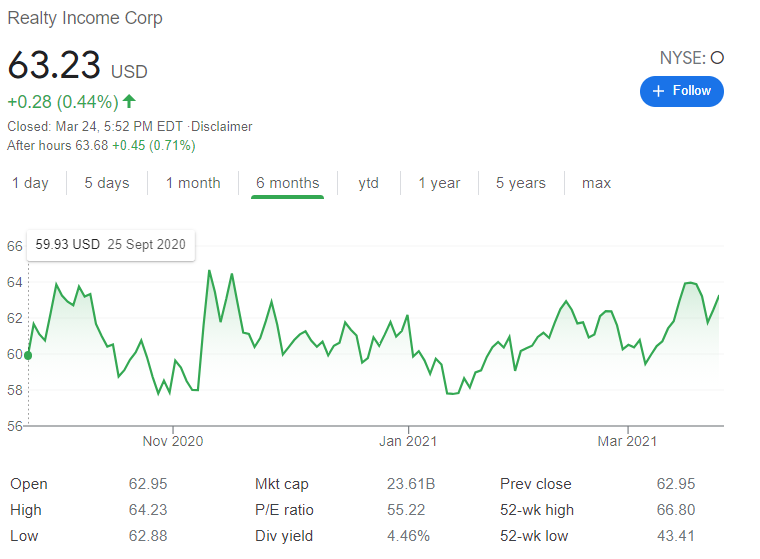Click the +0.28 (0.44%) change text
Screen dimensions: 760x559
pos(63,102)
